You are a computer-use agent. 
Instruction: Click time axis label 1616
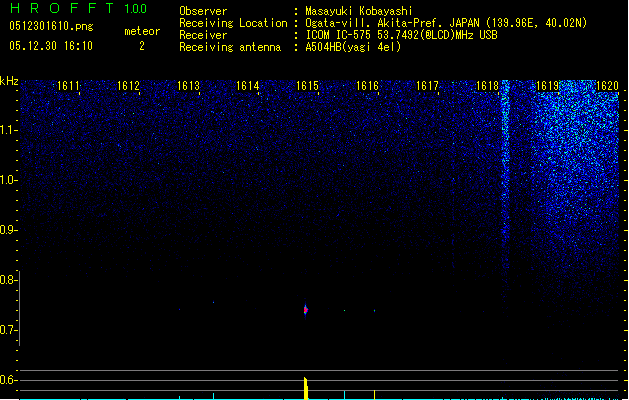coord(367,86)
